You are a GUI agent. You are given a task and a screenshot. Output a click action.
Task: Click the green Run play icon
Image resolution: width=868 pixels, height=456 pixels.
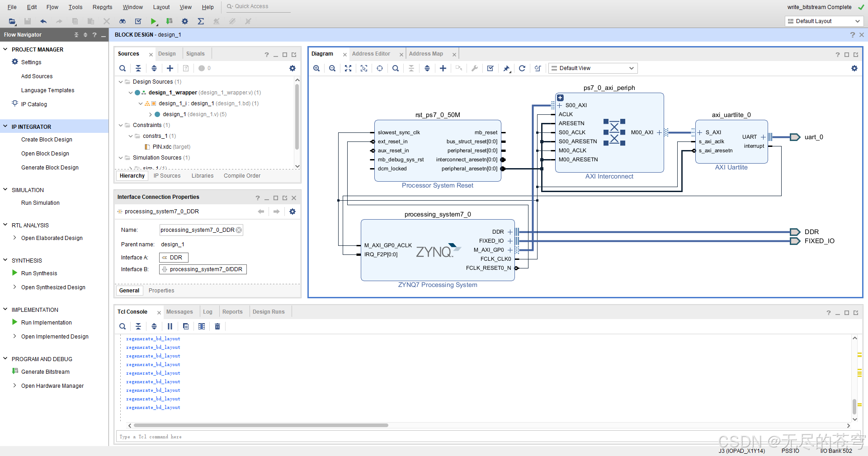(154, 21)
